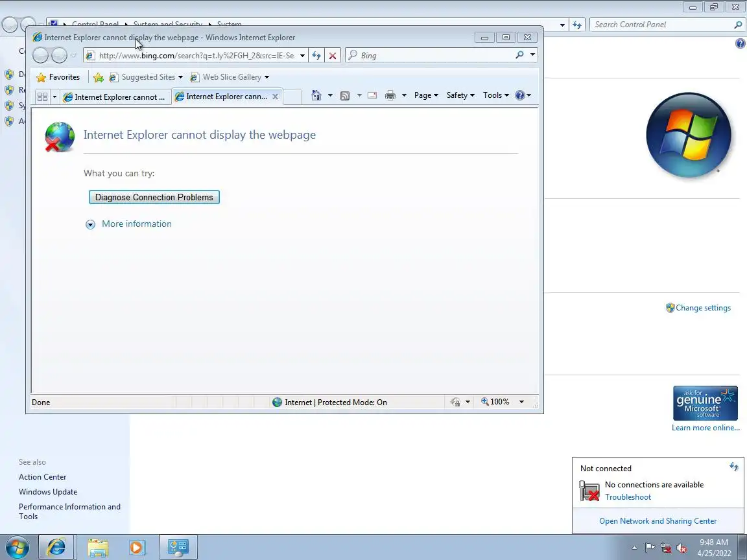Open Favorites star button
The image size is (747, 560).
58,77
